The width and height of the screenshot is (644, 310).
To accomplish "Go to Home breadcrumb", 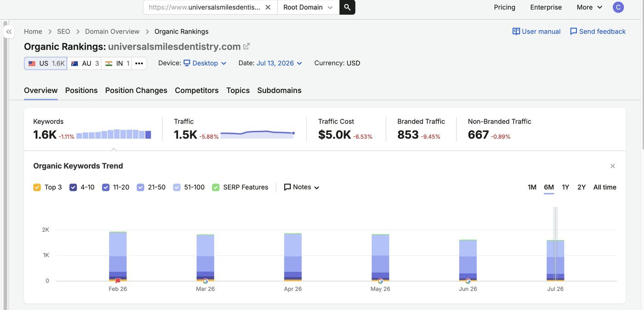I will pos(33,31).
